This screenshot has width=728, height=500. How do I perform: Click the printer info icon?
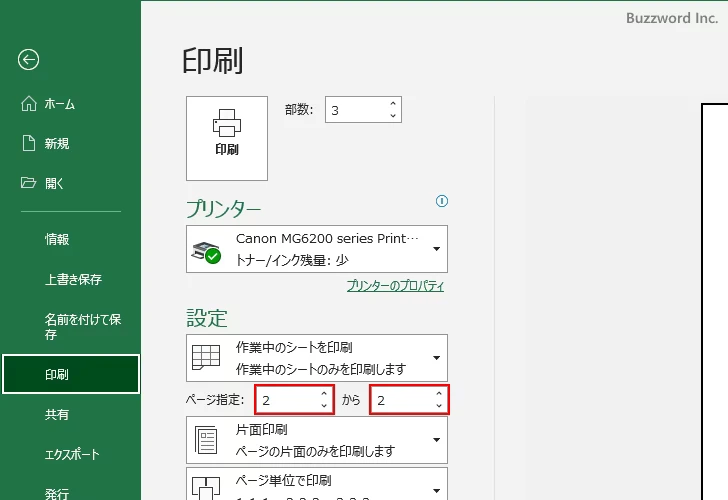(x=441, y=201)
